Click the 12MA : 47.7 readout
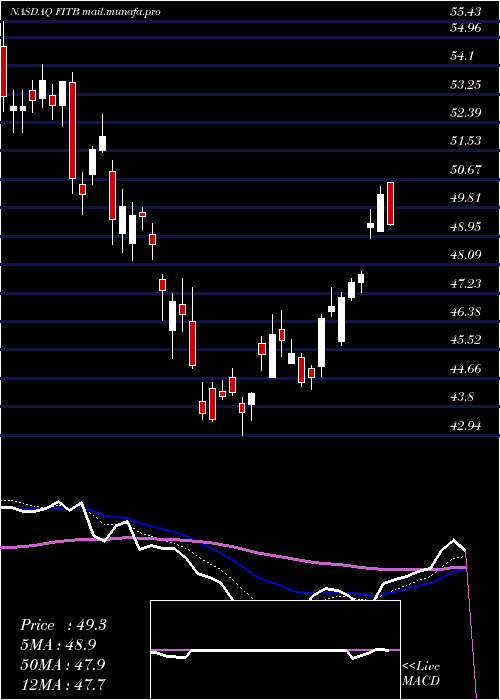This screenshot has height=700, width=500. (63, 684)
